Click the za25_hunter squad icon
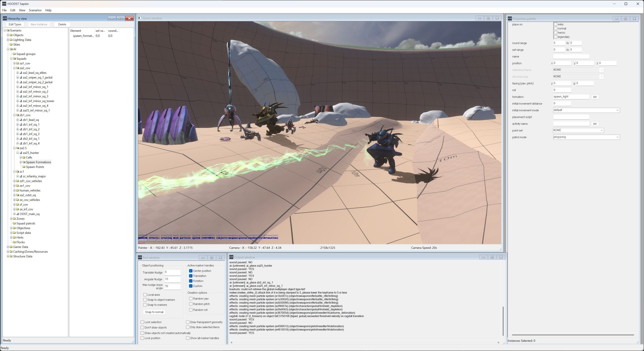This screenshot has height=351, width=644. 21,153
